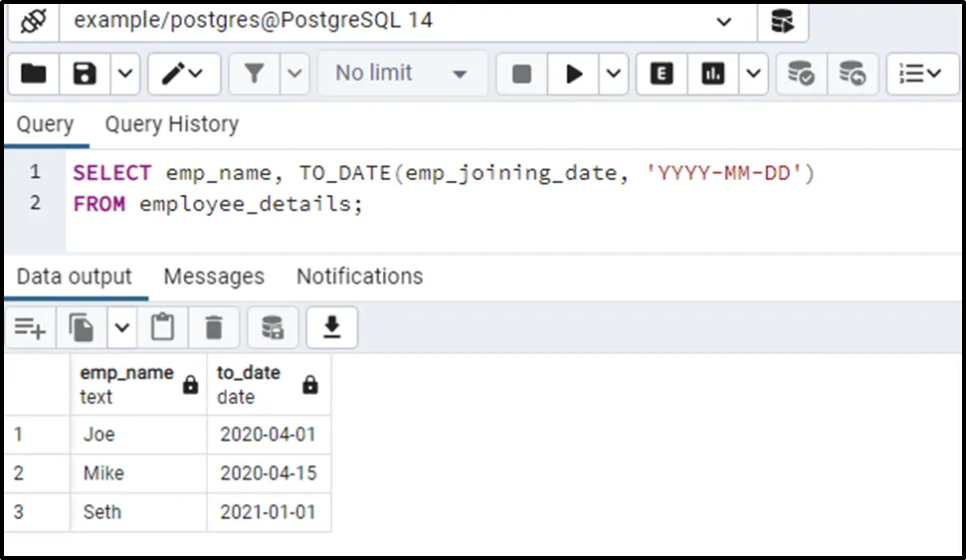Click the Rollback transaction icon
966x560 pixels.
(852, 74)
